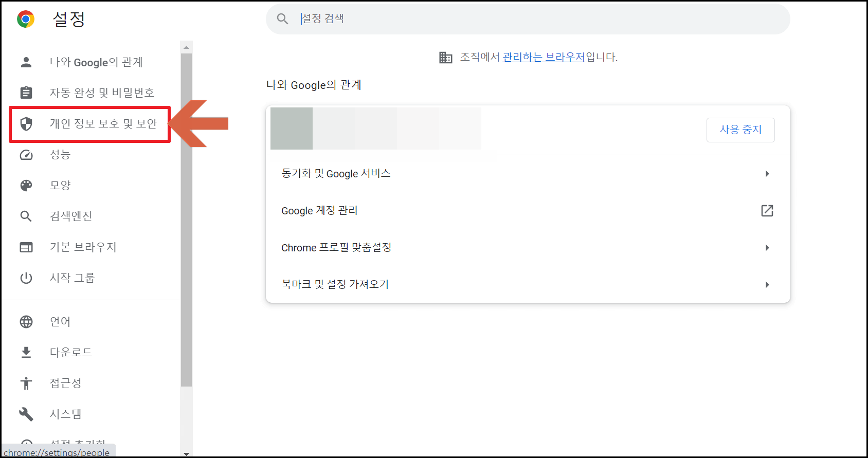The width and height of the screenshot is (868, 458).
Task: Click the palette icon for 모양
Action: point(26,186)
